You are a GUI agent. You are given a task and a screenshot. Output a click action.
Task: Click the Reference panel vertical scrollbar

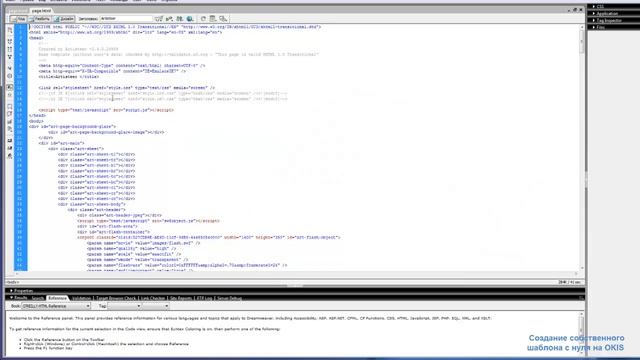coord(581,333)
